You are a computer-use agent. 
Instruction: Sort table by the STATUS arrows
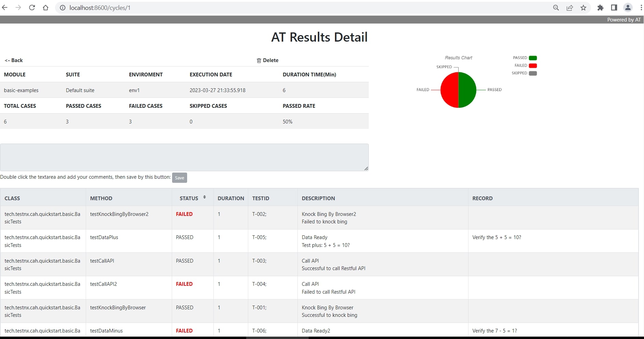click(204, 197)
